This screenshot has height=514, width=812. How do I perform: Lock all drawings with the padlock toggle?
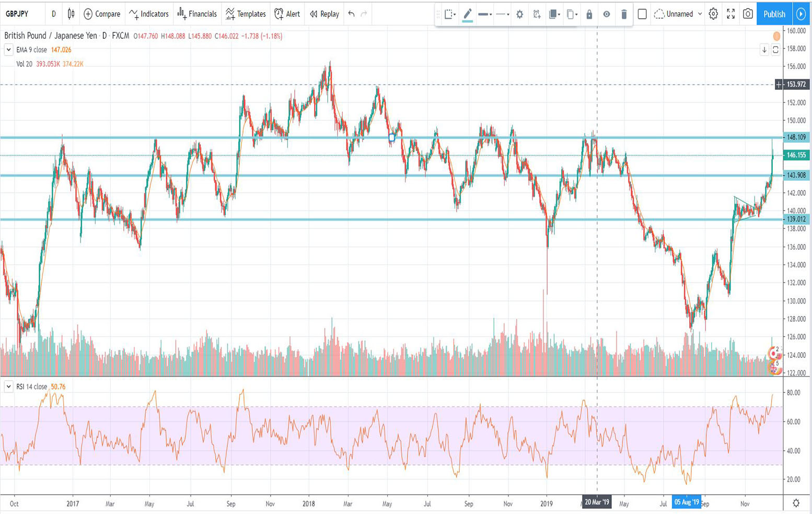tap(589, 14)
